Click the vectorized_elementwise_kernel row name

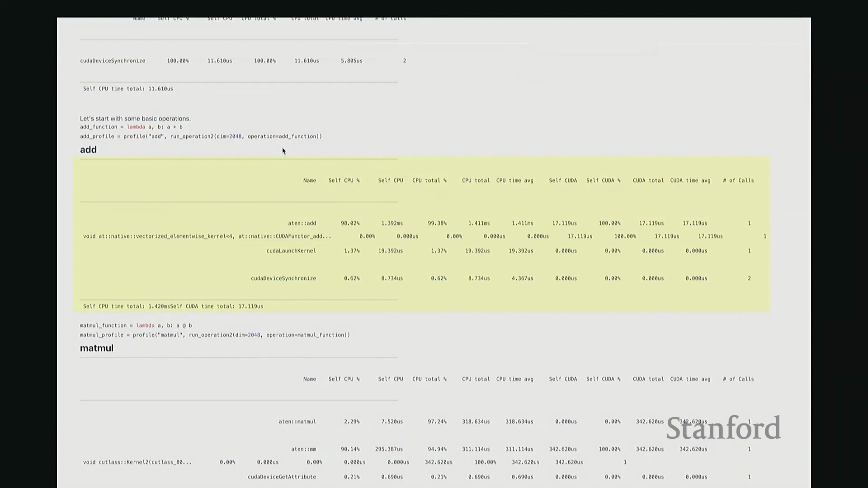[207, 236]
